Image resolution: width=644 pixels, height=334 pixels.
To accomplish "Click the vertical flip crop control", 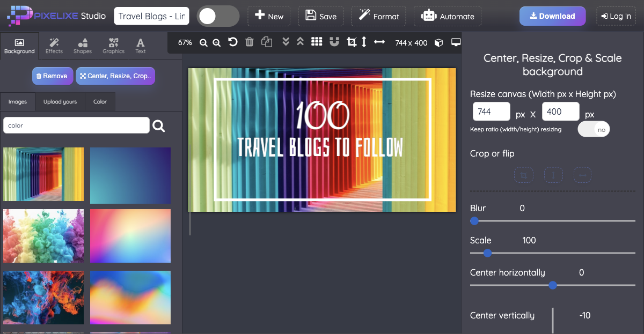I will [553, 175].
